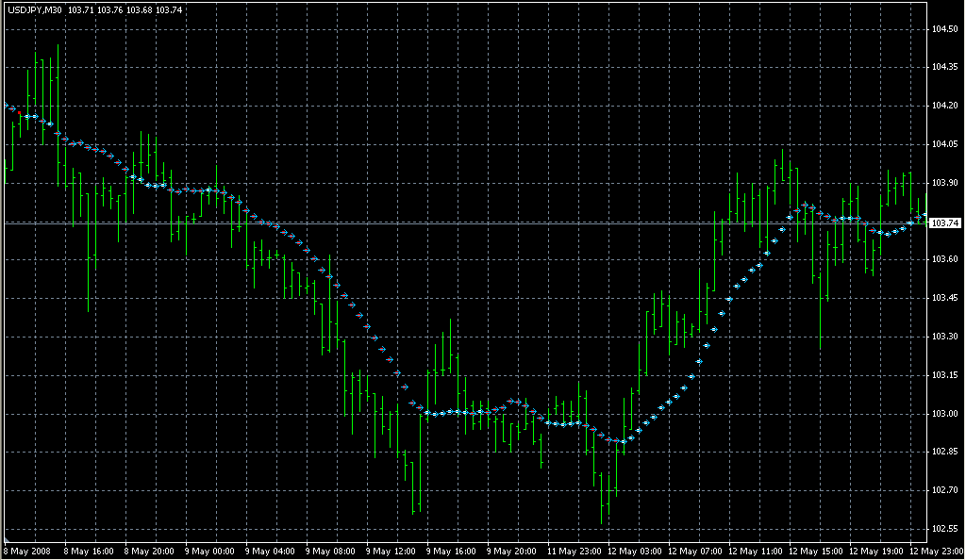Screen dimensions: 966x560
Task: Click the lowest-reaching price bar on chart
Action: coord(601,498)
